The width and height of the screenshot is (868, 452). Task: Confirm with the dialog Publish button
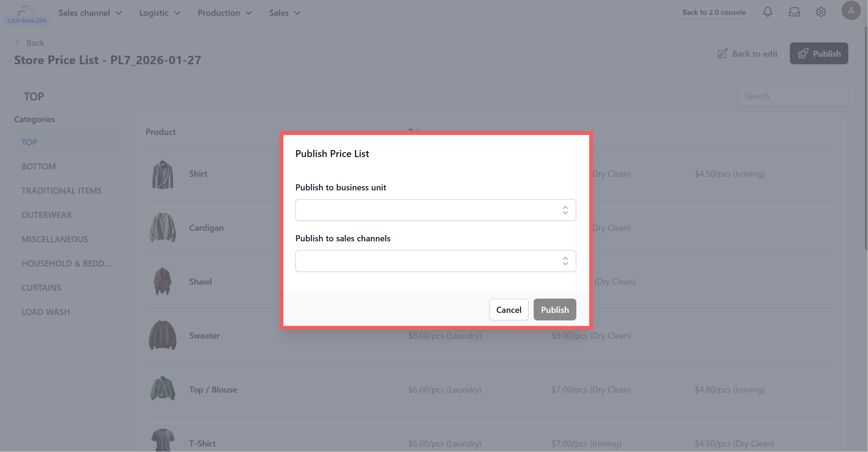coord(554,310)
